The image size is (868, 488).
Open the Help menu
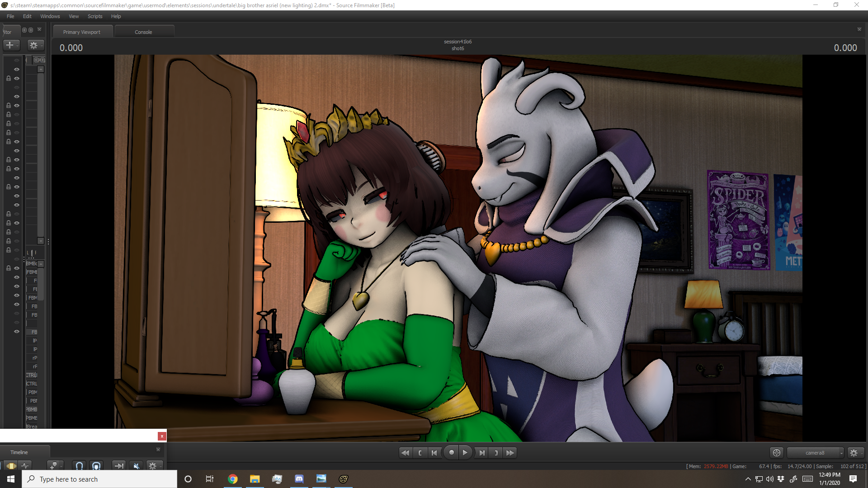tap(116, 16)
